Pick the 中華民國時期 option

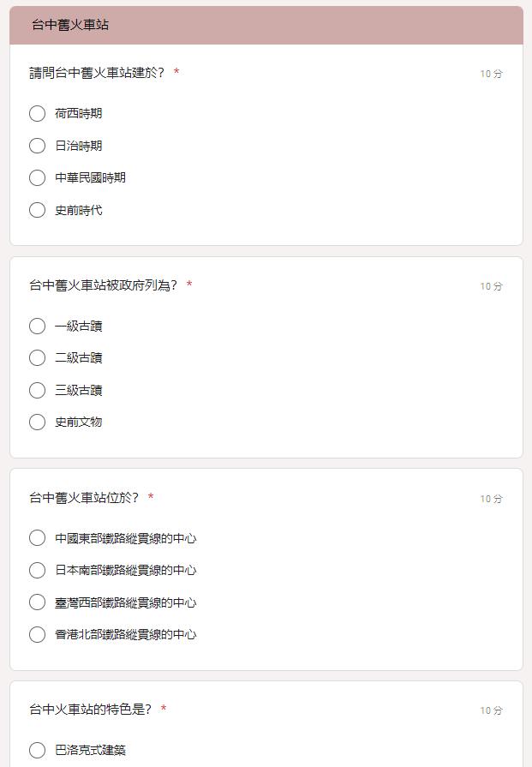click(x=37, y=177)
